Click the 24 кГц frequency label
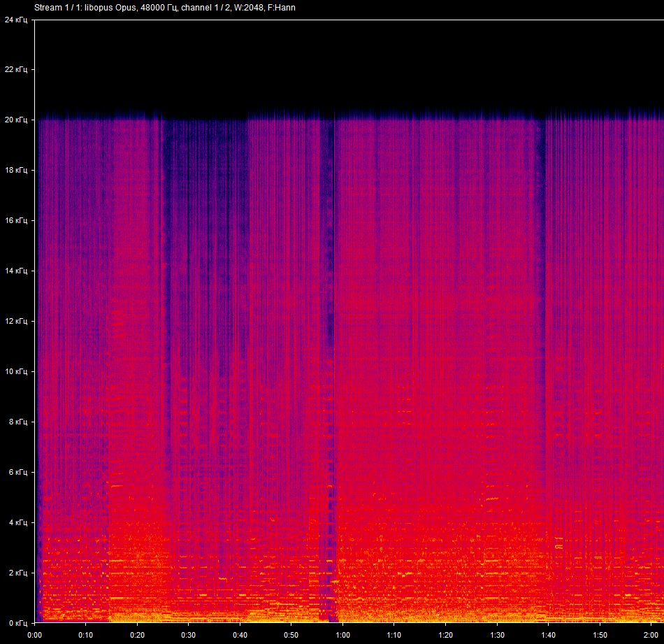The height and width of the screenshot is (644, 664). point(16,20)
